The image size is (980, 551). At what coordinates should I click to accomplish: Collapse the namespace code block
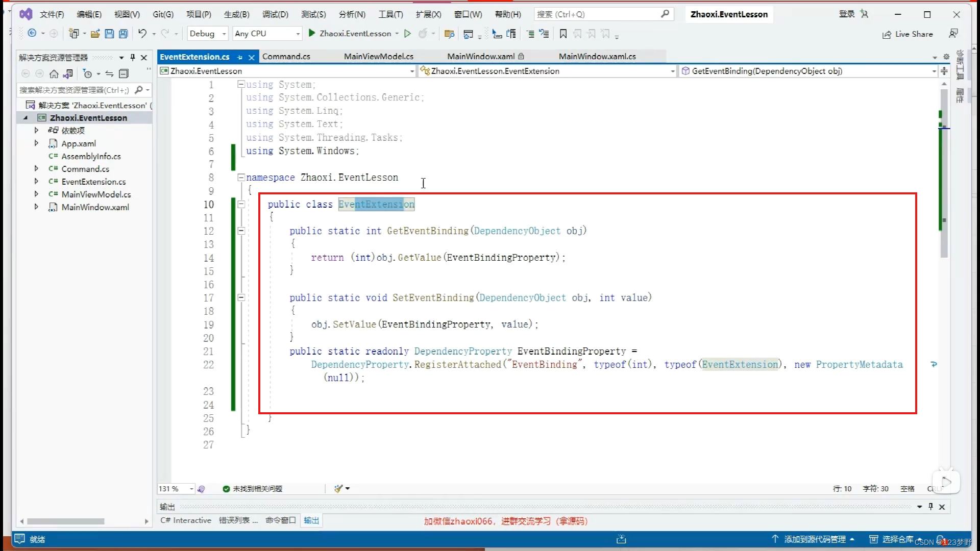point(241,178)
